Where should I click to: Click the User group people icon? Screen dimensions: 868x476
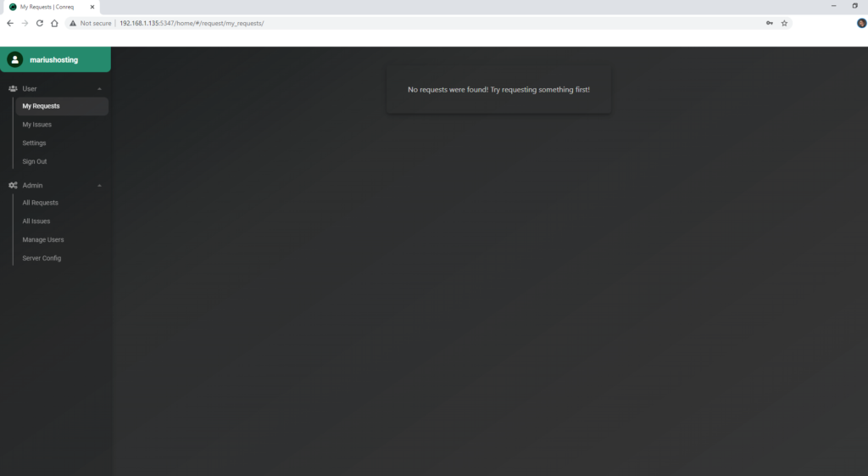pyautogui.click(x=13, y=88)
